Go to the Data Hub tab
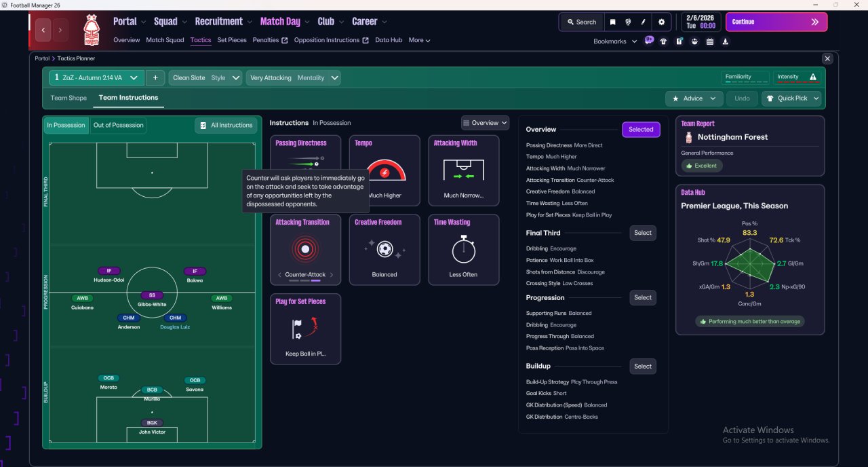Viewport: 868px width, 467px height. coord(389,40)
